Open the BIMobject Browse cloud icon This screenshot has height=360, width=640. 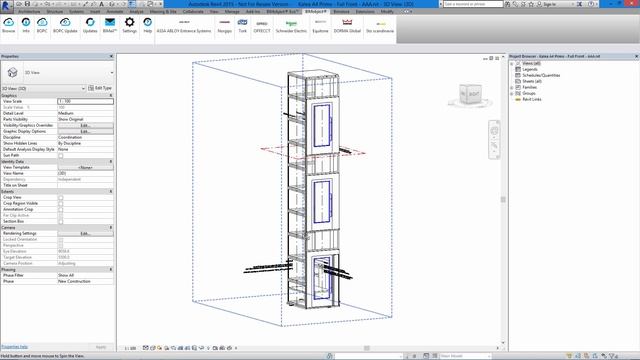click(9, 25)
